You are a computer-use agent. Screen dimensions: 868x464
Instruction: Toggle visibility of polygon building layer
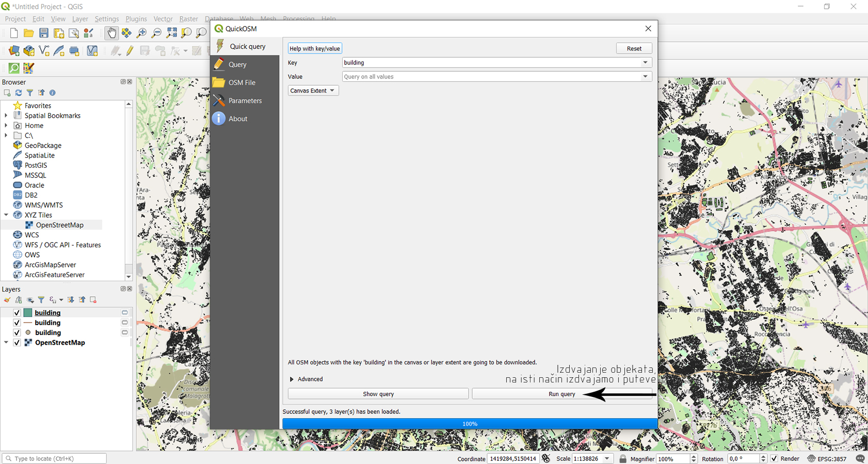tap(17, 313)
